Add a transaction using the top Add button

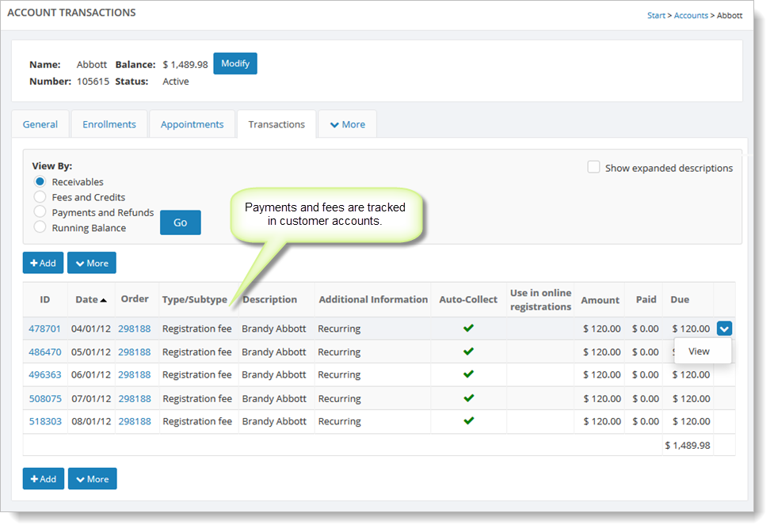pos(43,263)
